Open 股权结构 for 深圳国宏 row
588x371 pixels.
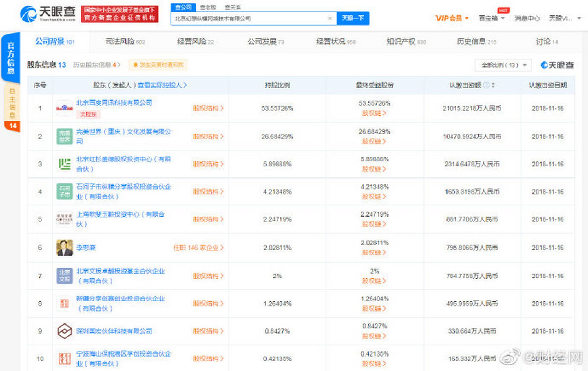tap(208, 331)
